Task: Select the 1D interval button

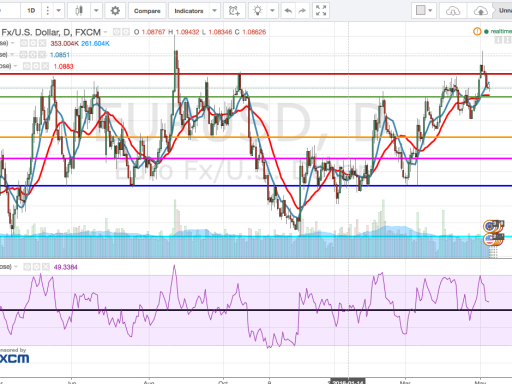Action: 31,11
